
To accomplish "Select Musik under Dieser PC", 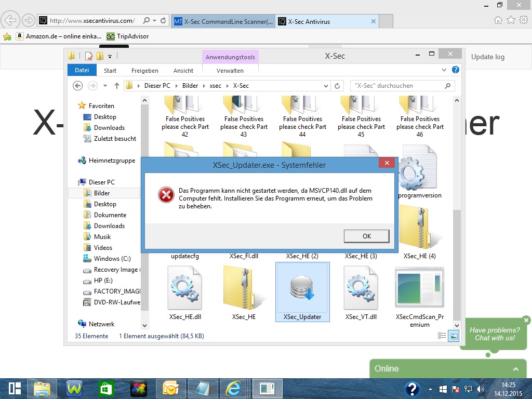I will tap(97, 236).
